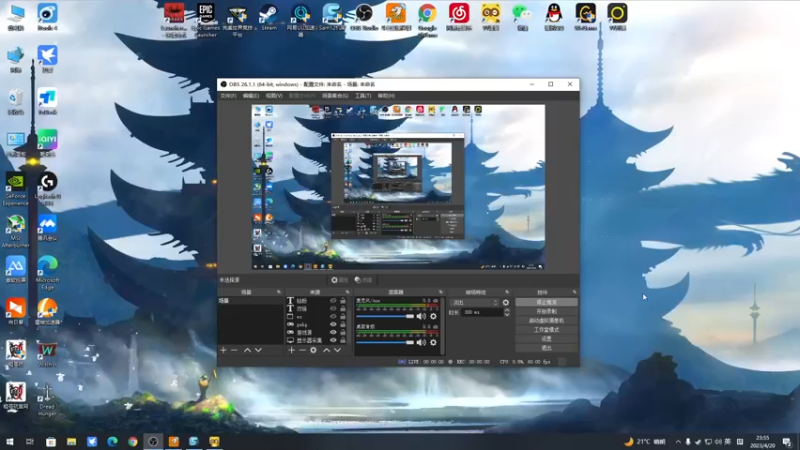Open WeChat desktop icon

pyautogui.click(x=522, y=17)
